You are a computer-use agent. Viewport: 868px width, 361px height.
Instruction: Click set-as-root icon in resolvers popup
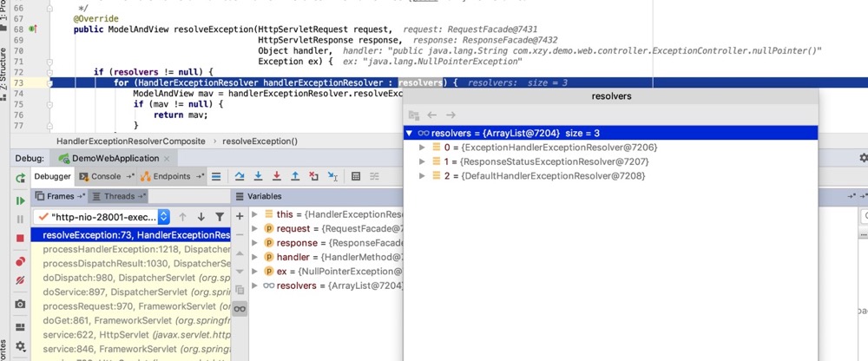[413, 115]
